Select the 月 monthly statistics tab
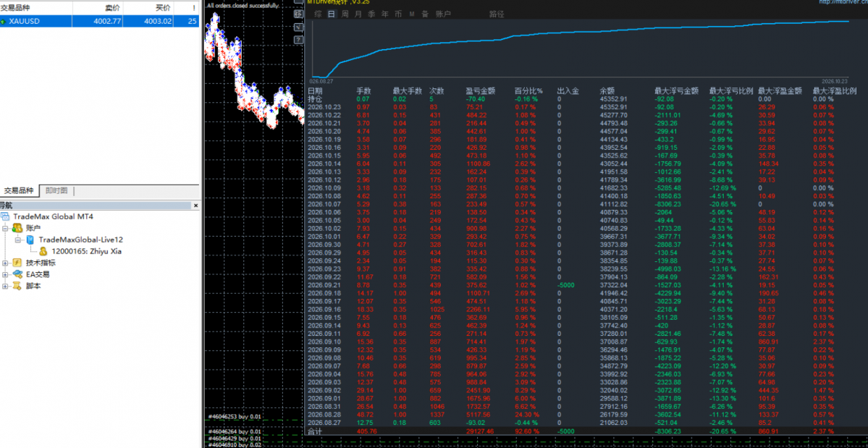Viewport: 868px width, 448px height. point(358,14)
